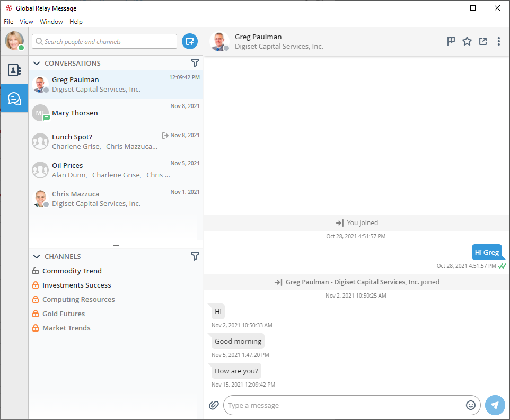Toggle your online status via profile avatar
Viewport: 510px width, 420px height.
(x=14, y=41)
